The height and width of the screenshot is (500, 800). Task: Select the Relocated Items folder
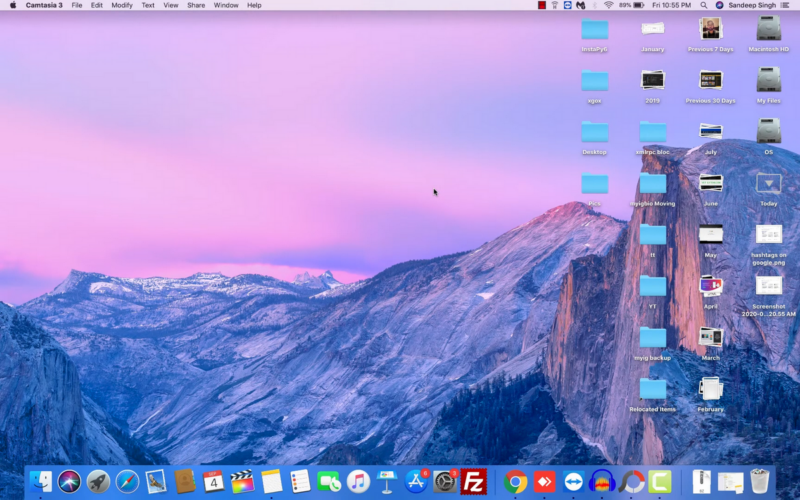(652, 390)
